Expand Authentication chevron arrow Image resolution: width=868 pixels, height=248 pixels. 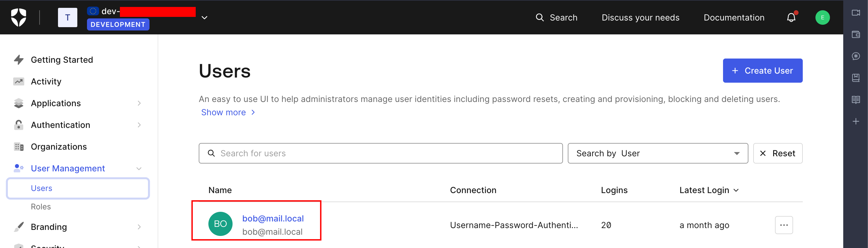click(x=139, y=125)
